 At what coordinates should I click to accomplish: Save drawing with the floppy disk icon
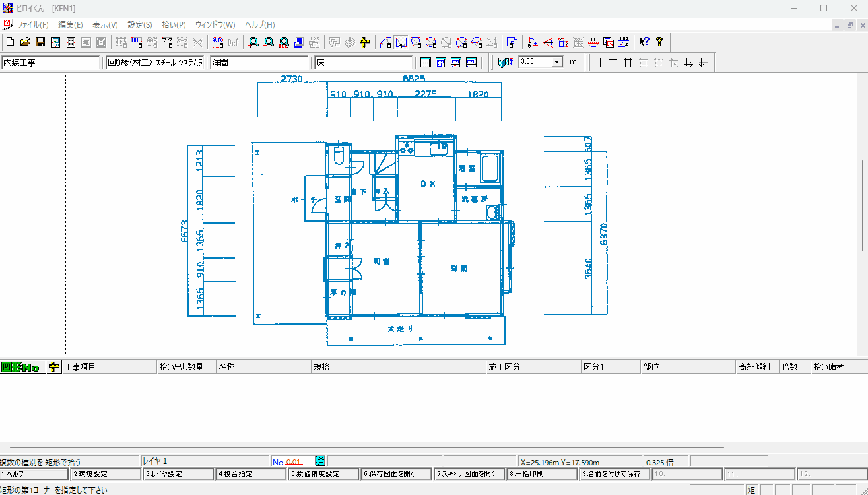pyautogui.click(x=40, y=42)
